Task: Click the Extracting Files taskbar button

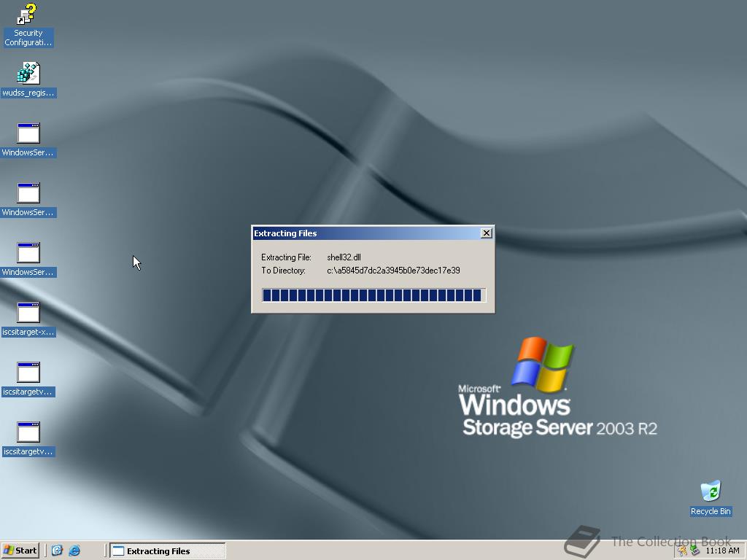Action: [x=168, y=551]
